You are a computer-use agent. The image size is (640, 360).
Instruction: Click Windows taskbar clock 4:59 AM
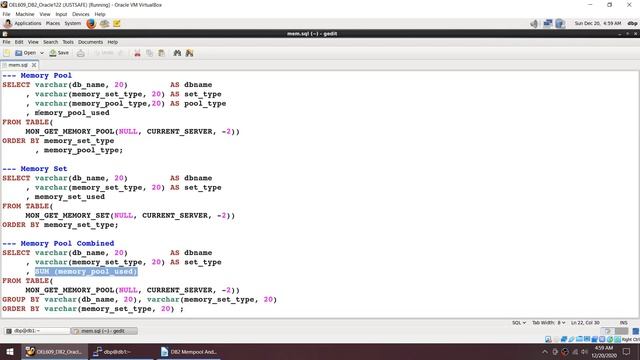coord(604,352)
